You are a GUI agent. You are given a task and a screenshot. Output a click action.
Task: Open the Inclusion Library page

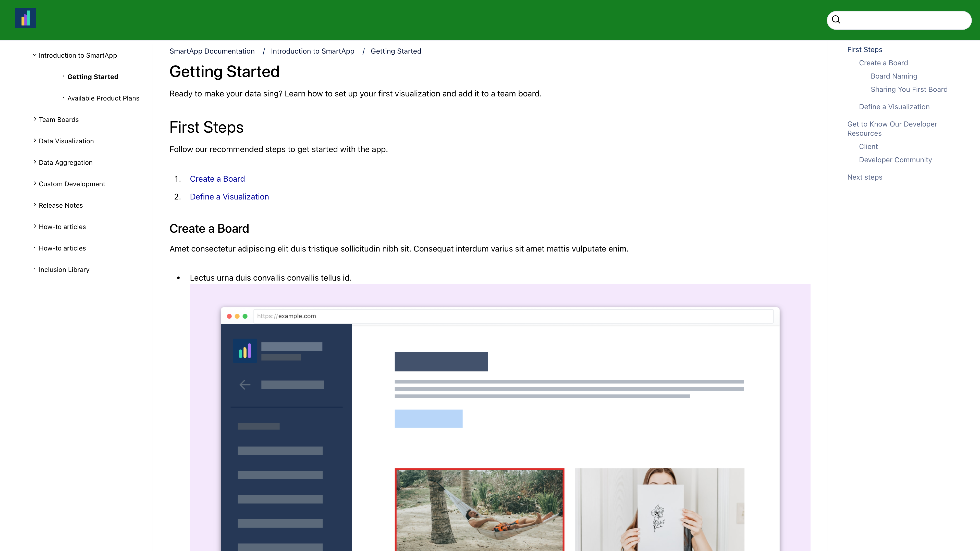click(64, 269)
